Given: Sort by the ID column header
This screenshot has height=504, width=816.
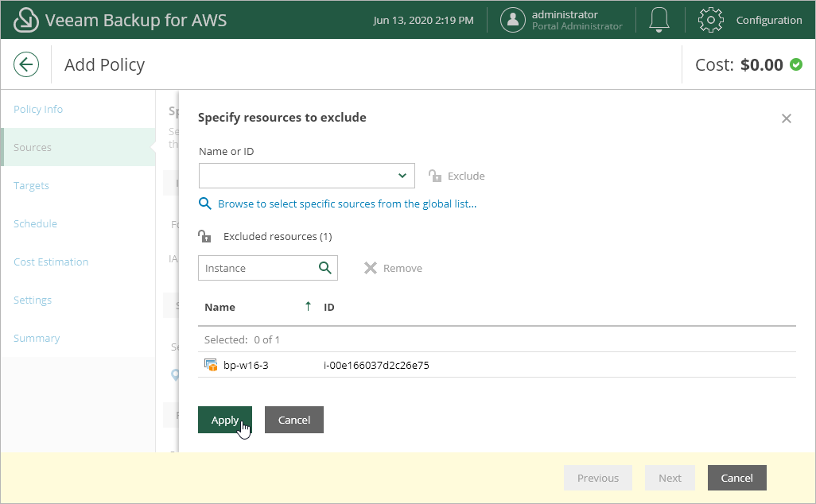Looking at the screenshot, I should 329,307.
